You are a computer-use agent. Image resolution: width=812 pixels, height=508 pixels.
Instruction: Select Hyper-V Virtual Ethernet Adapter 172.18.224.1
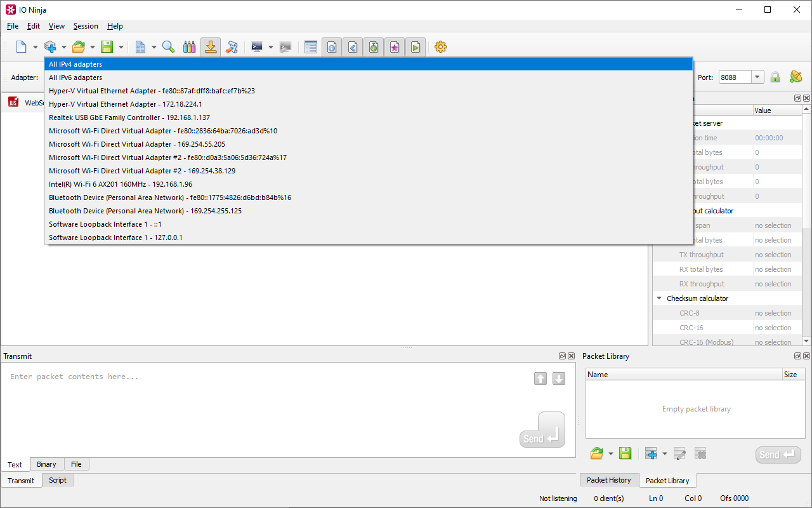tap(369, 104)
